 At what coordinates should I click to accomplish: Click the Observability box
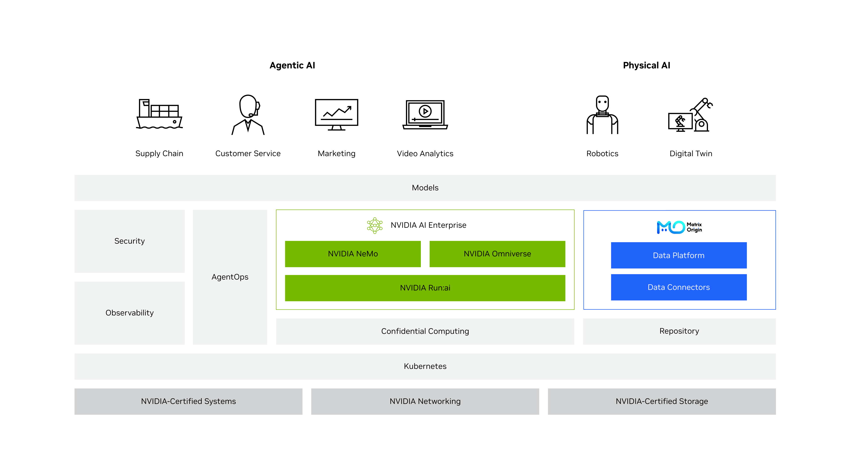click(x=130, y=313)
